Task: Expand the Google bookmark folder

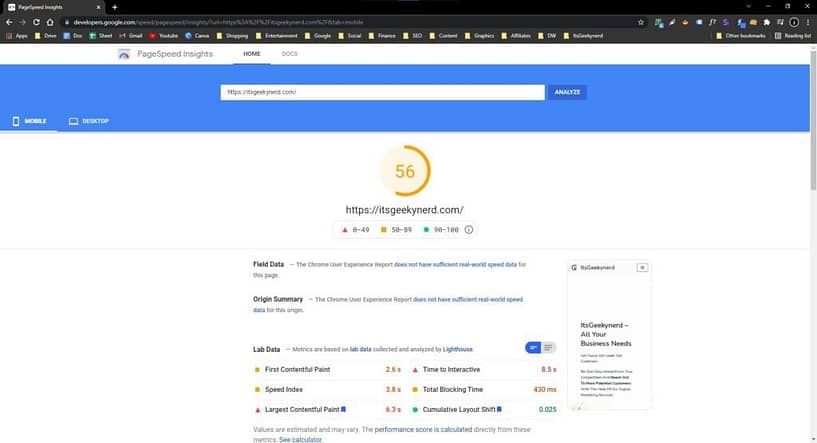Action: pyautogui.click(x=317, y=36)
